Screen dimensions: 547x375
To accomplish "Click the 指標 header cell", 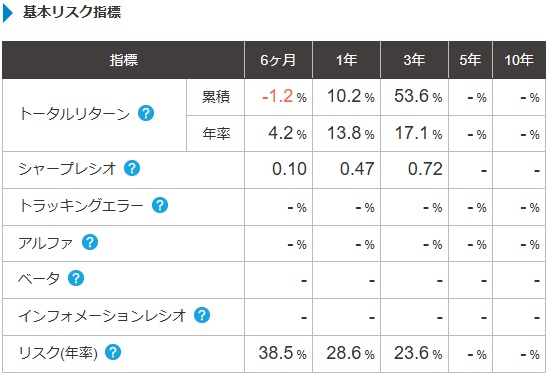I will pos(123,60).
